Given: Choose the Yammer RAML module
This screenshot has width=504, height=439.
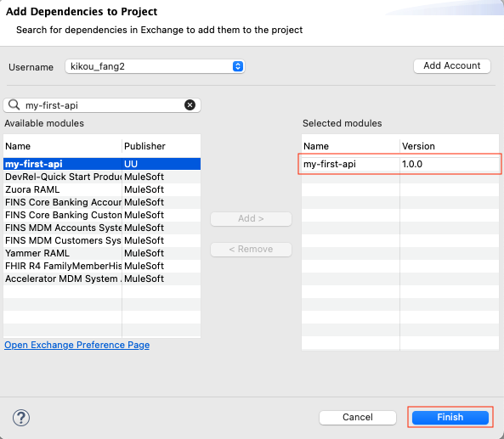Looking at the screenshot, I should 102,253.
